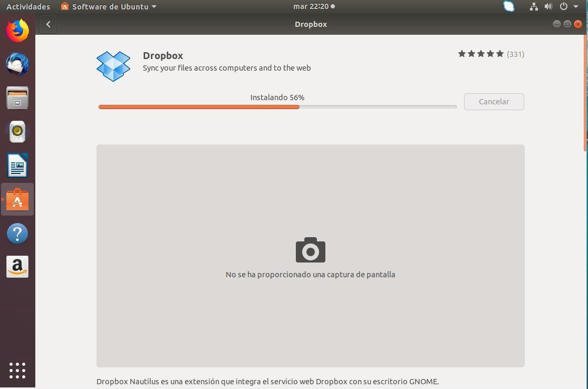Viewport: 588px width, 389px height.
Task: Open Ubuntu Software from the dock
Action: (17, 199)
